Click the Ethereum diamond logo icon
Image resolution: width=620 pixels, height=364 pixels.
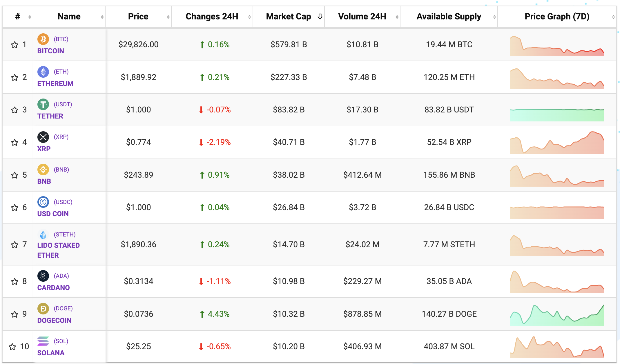click(x=43, y=72)
